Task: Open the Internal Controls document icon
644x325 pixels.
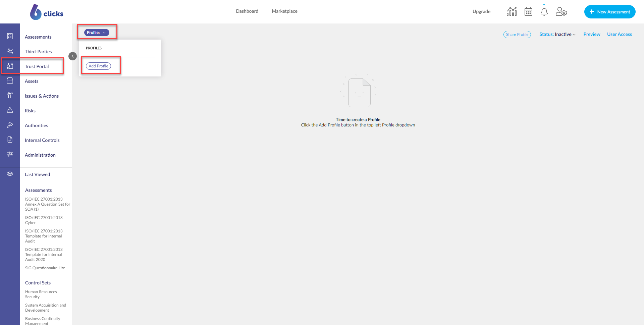Action: [x=10, y=140]
